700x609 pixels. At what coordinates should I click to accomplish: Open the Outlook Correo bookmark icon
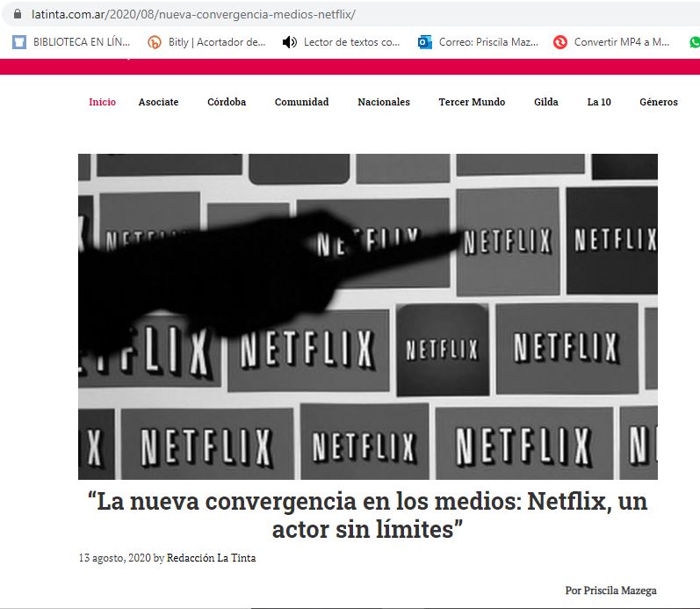click(x=424, y=42)
